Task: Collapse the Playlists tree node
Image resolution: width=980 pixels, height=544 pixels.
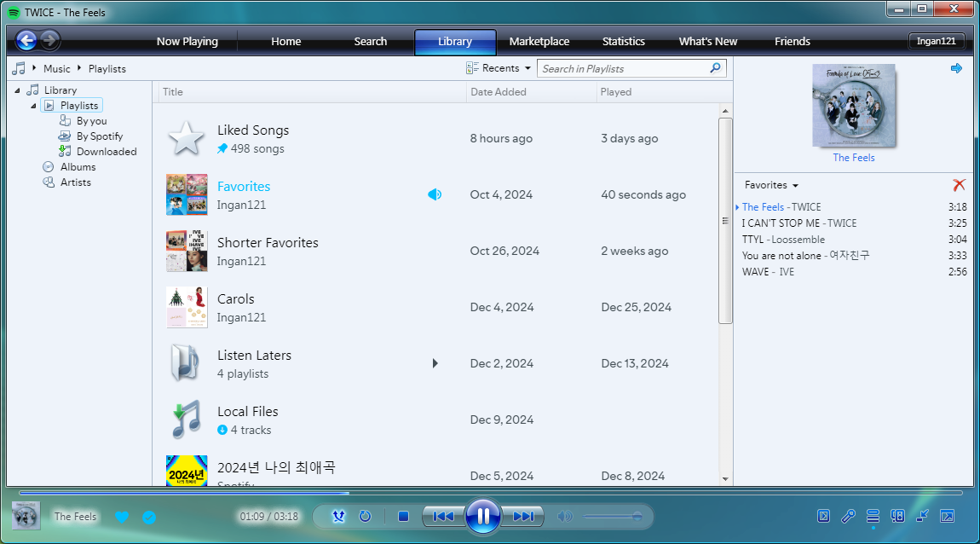Action: pyautogui.click(x=33, y=106)
